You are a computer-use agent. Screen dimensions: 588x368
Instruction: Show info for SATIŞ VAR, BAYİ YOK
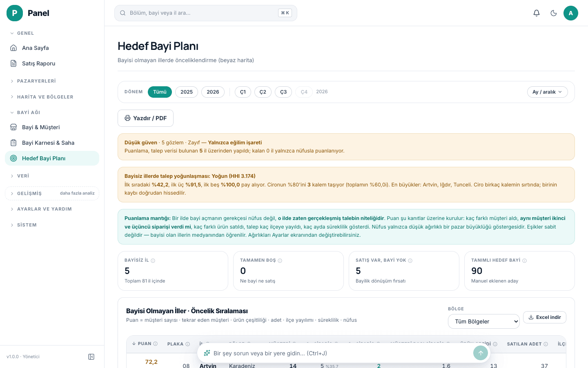click(x=410, y=260)
